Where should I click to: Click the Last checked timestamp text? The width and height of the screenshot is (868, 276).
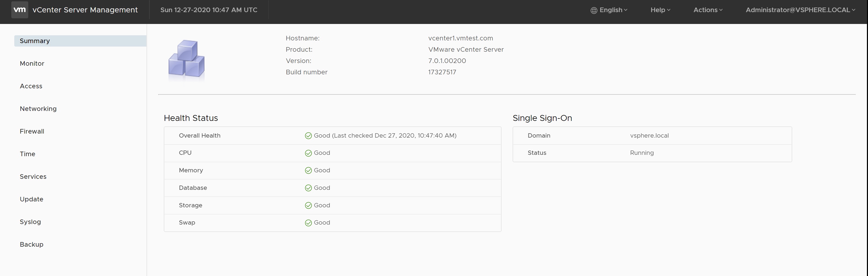[x=394, y=135]
